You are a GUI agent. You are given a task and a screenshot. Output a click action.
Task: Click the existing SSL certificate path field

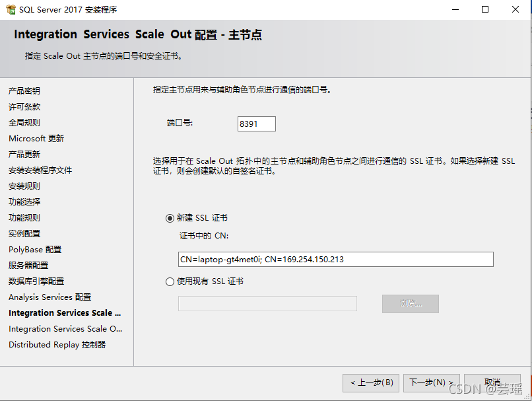coord(267,303)
